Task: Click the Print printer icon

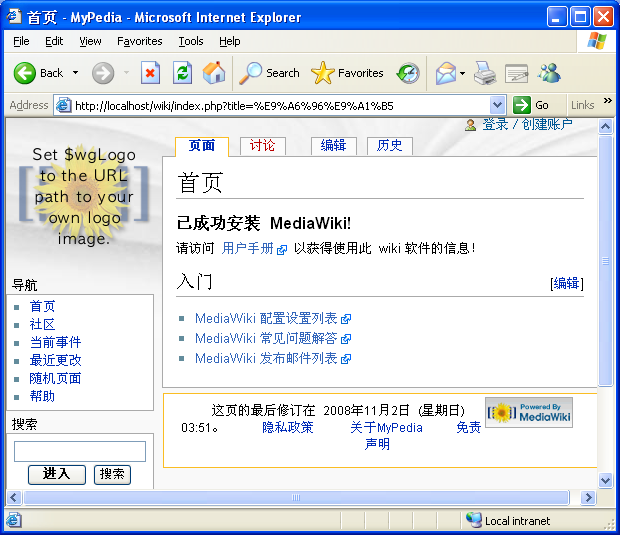Action: pos(485,74)
